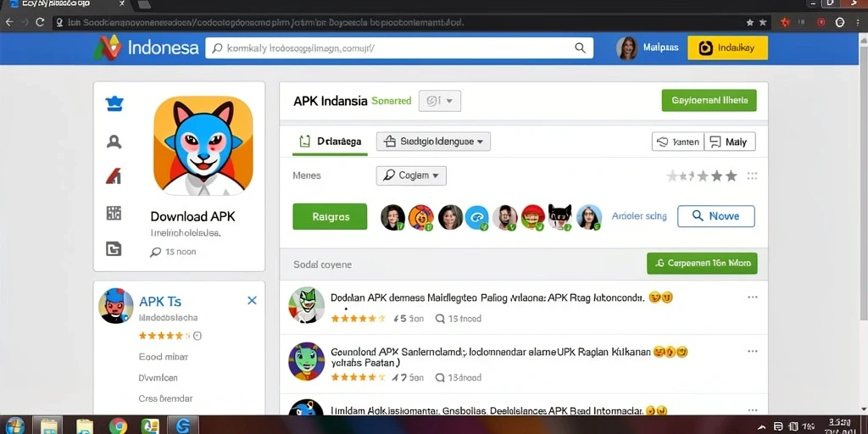This screenshot has width=868, height=434.
Task: Click the red arrow sidebar icon
Action: (114, 176)
